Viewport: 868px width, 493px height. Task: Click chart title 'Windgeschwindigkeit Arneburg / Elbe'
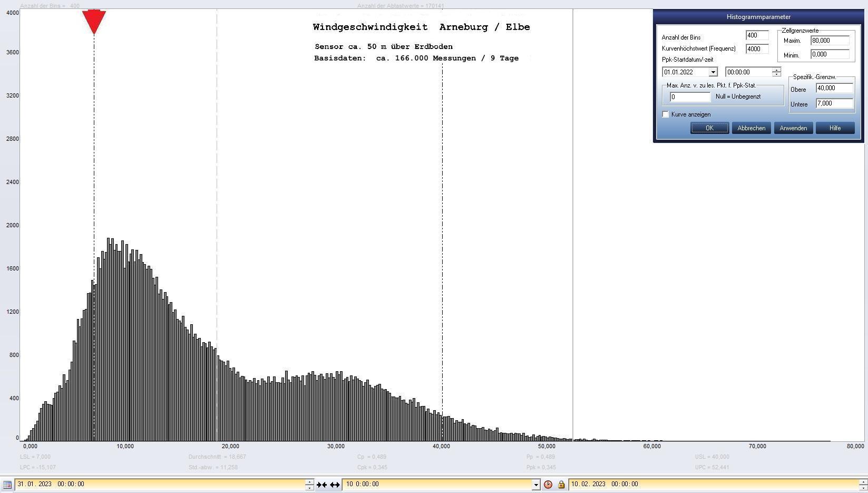(421, 27)
